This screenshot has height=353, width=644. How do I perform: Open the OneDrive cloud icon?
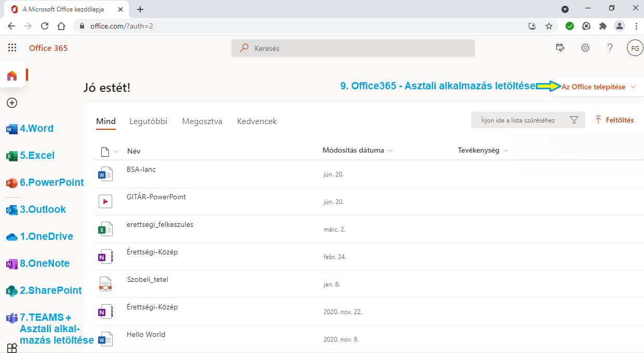(11, 236)
